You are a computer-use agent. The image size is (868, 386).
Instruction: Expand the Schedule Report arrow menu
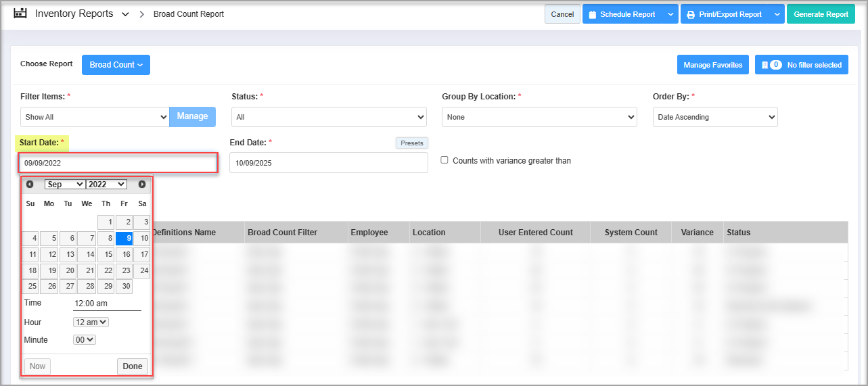pos(670,14)
